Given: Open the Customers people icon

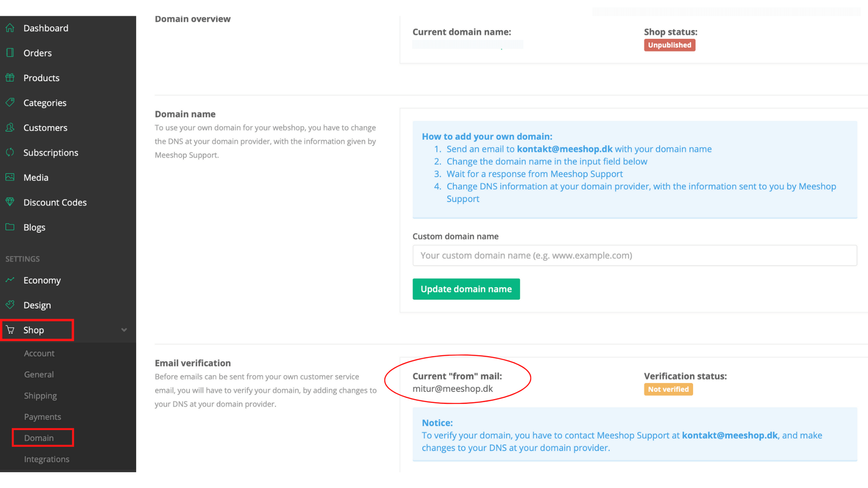Looking at the screenshot, I should [10, 127].
